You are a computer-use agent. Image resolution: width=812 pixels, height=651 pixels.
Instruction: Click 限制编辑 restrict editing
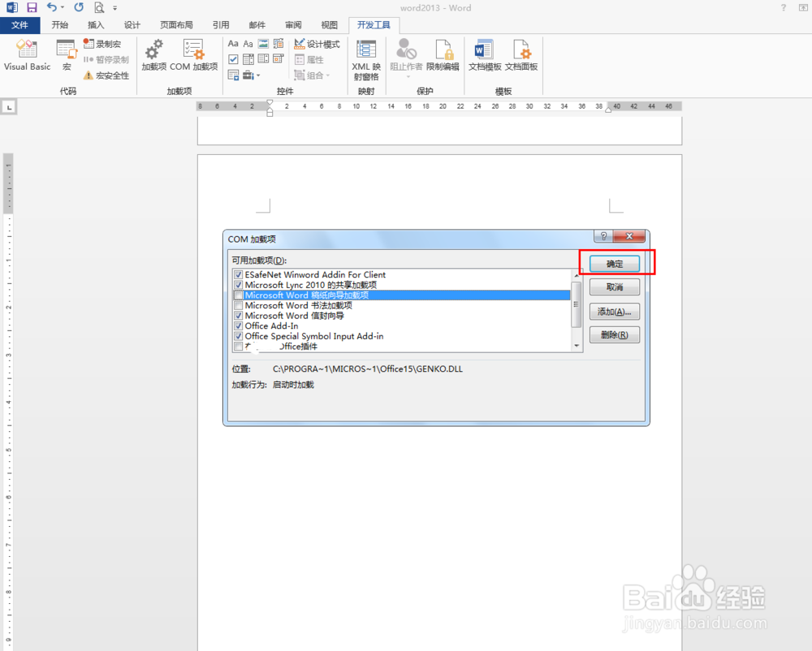pos(443,55)
